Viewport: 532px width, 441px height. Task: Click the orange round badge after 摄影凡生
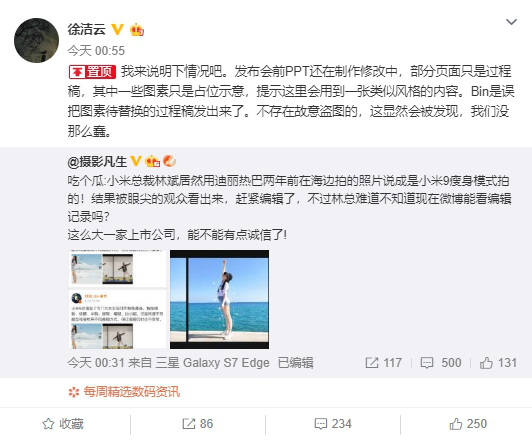pyautogui.click(x=169, y=161)
